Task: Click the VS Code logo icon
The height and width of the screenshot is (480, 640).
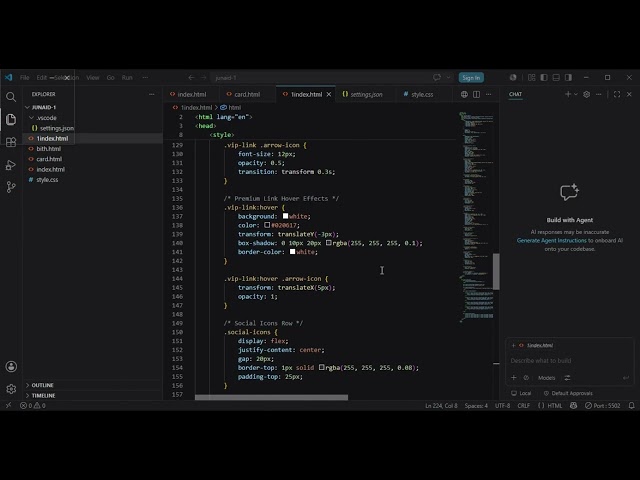Action: [x=9, y=78]
